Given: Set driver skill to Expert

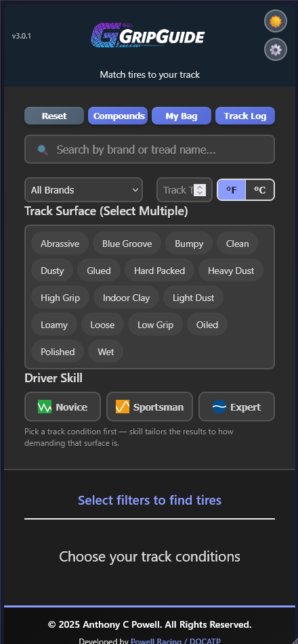Looking at the screenshot, I should 237,407.
